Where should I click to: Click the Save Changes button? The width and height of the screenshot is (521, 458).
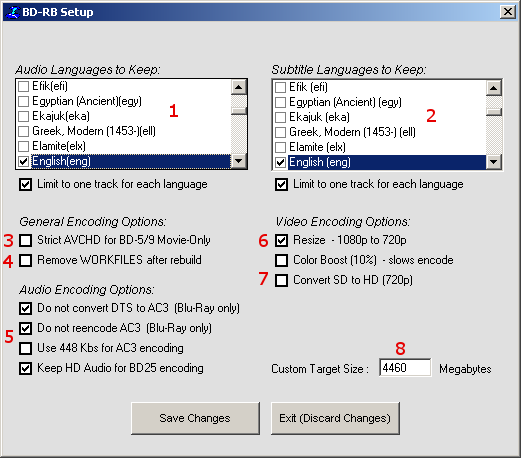click(195, 418)
